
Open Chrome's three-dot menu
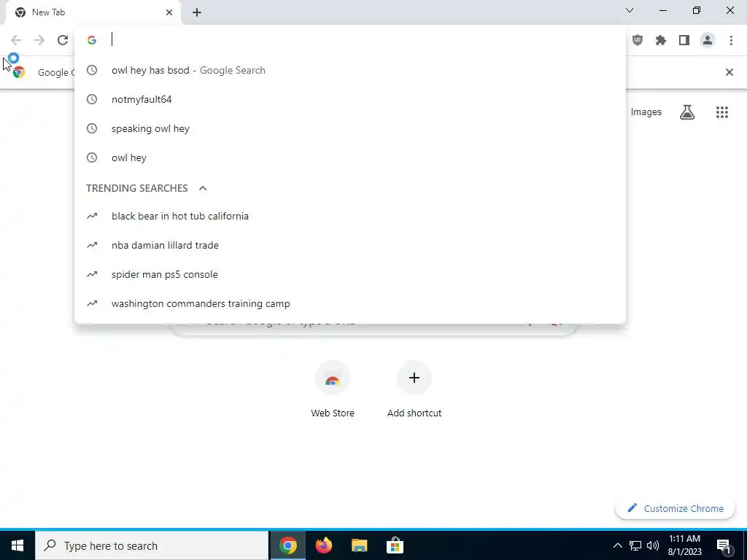(x=731, y=40)
